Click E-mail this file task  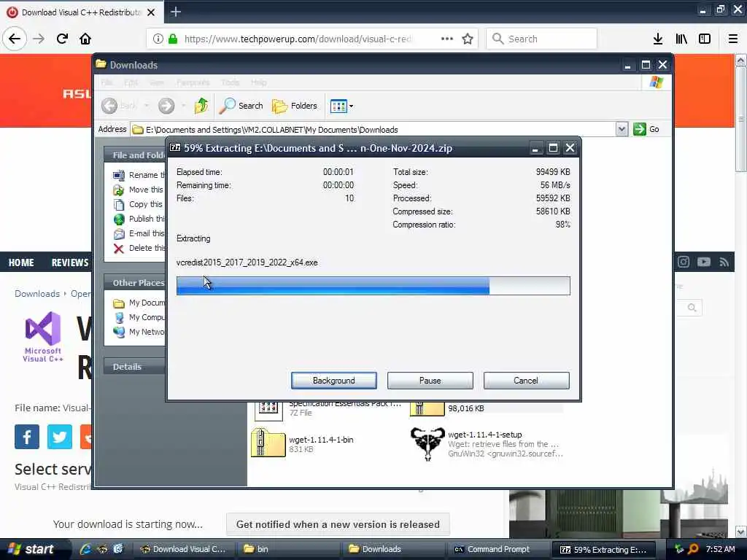click(139, 233)
